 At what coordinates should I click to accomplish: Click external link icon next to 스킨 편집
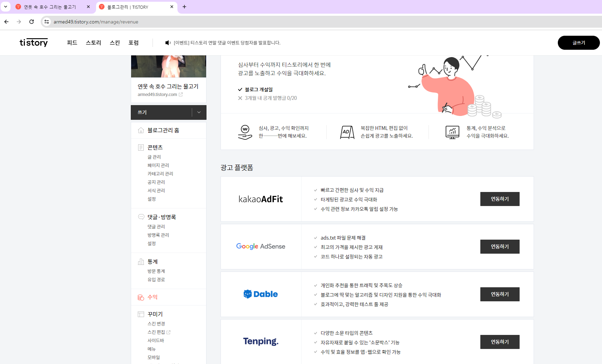(168, 332)
